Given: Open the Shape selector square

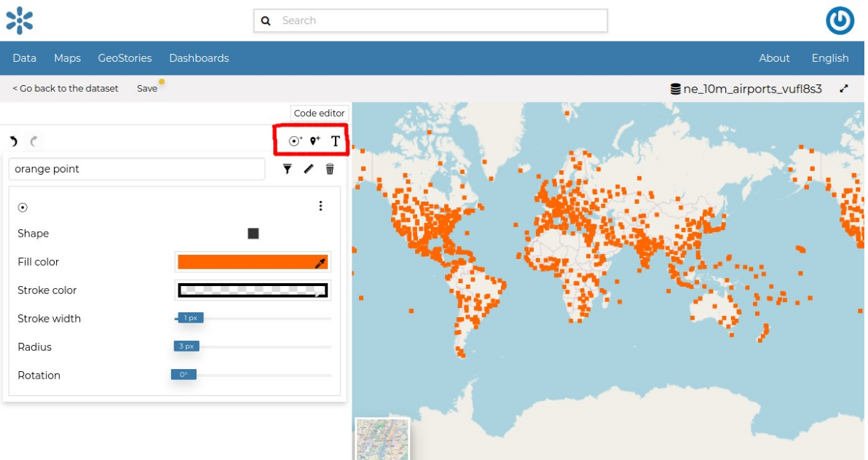Looking at the screenshot, I should (x=253, y=234).
